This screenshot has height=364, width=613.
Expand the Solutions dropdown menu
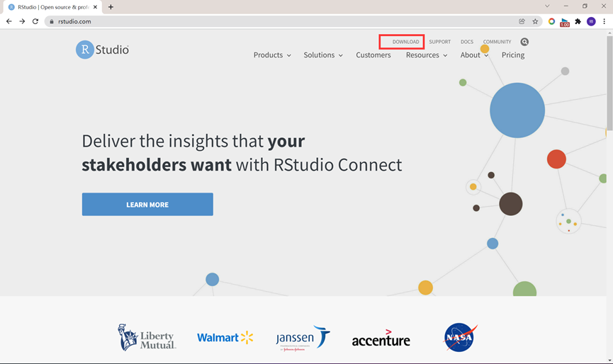pos(323,55)
